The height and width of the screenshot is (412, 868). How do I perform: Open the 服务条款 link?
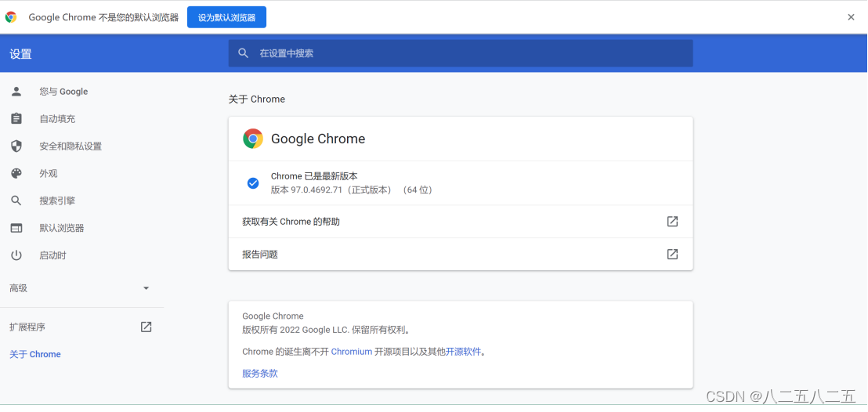tap(260, 374)
